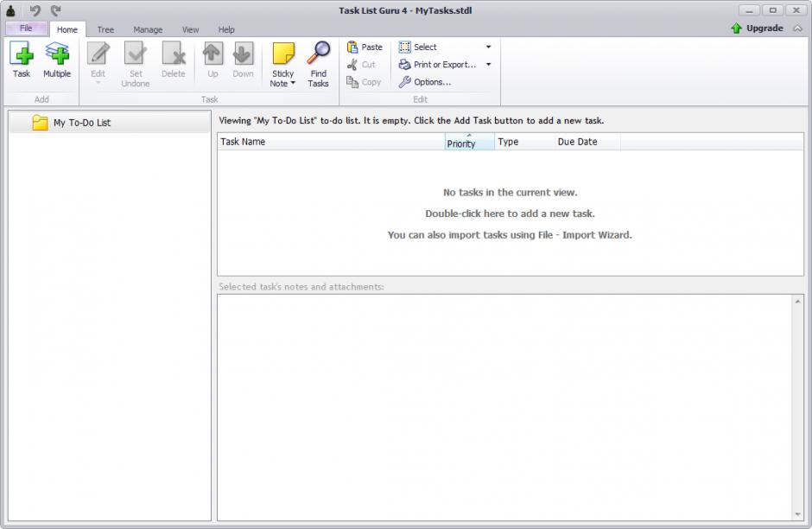812x529 pixels.
Task: Sort by Task Name column
Action: coord(331,142)
